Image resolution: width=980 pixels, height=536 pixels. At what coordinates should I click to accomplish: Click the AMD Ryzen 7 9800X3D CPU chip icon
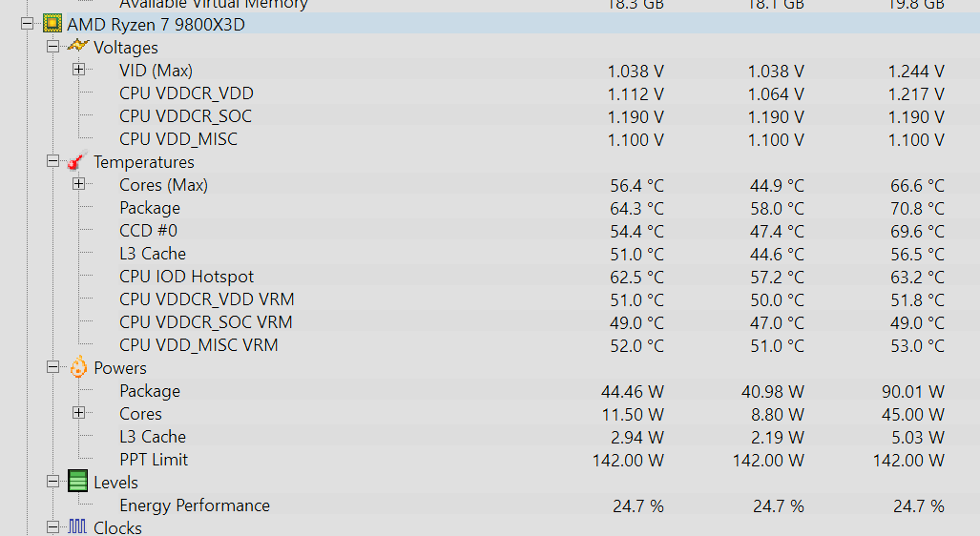click(x=52, y=25)
